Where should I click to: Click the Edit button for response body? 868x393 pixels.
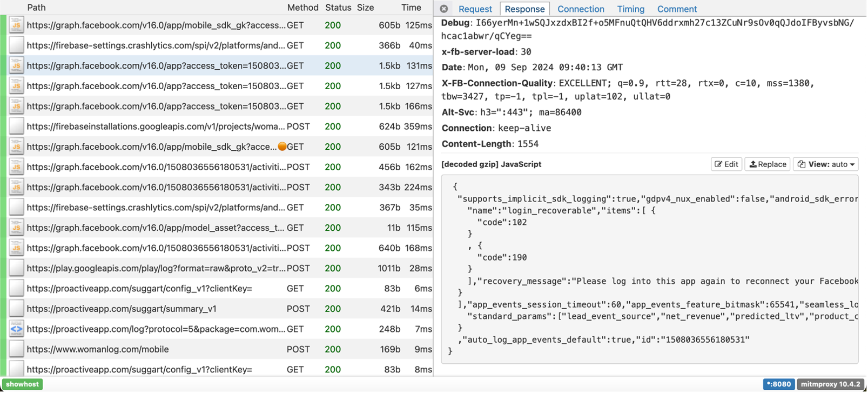point(726,164)
